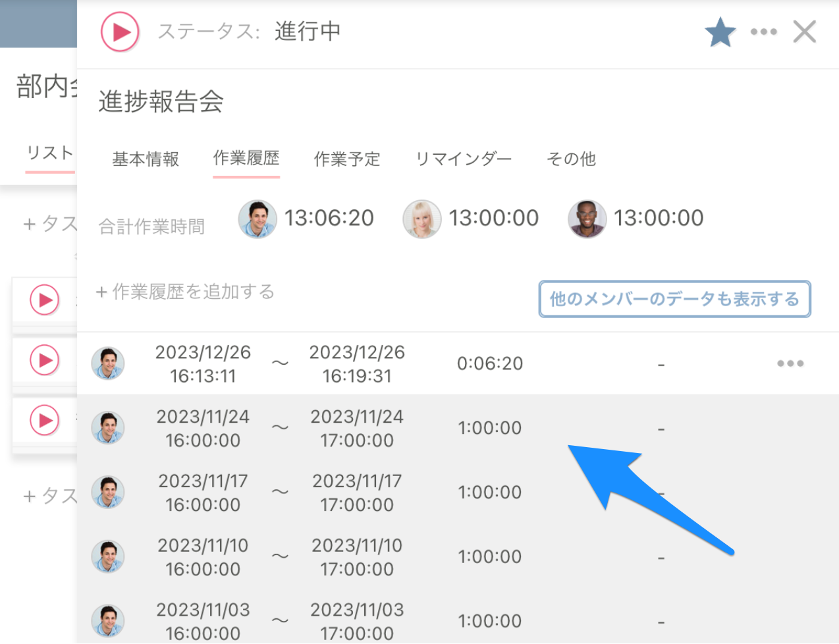839x644 pixels.
Task: Open the リマインダー tab
Action: point(463,159)
